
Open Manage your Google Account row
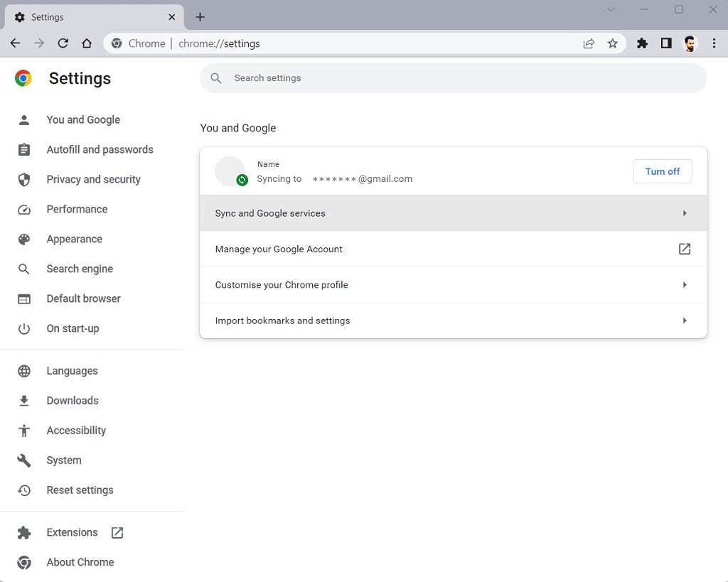click(453, 249)
